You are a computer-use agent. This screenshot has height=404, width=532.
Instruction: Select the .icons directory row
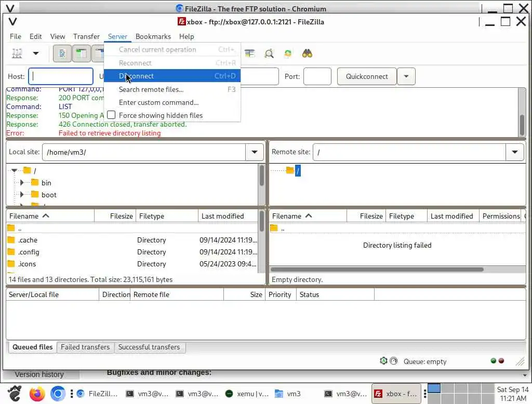[132, 264]
